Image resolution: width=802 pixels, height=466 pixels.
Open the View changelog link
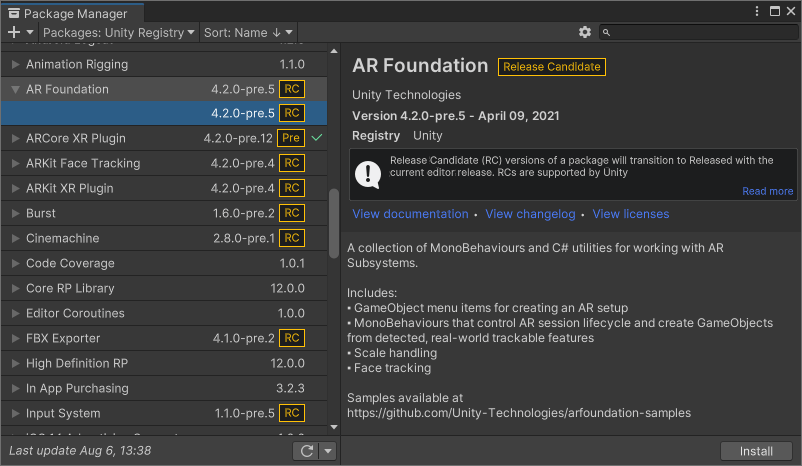point(530,214)
